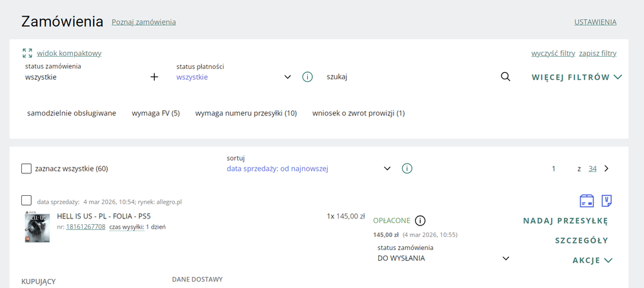Viewport: 644px width, 288px height.
Task: Tick the checkbox for the HELL IS US order
Action: click(26, 200)
